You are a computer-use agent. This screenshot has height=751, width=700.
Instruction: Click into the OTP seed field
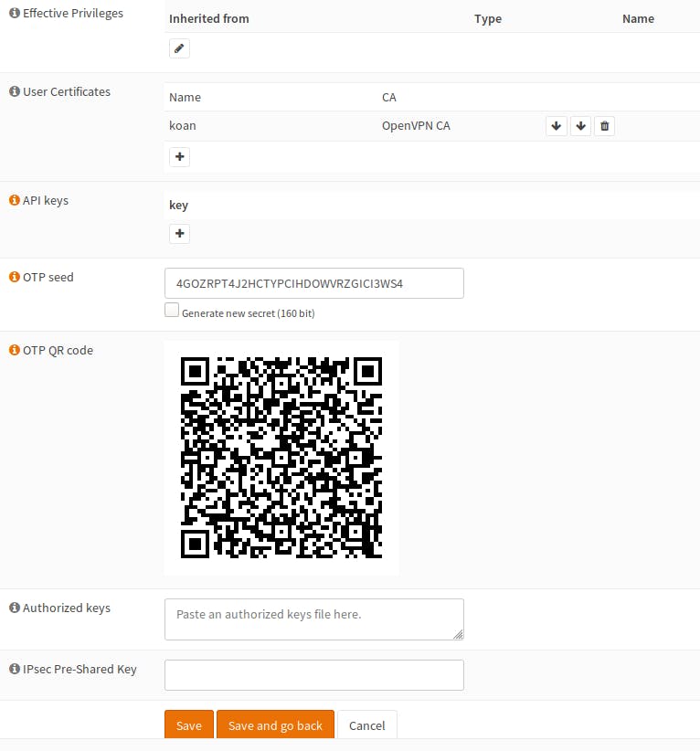coord(314,283)
